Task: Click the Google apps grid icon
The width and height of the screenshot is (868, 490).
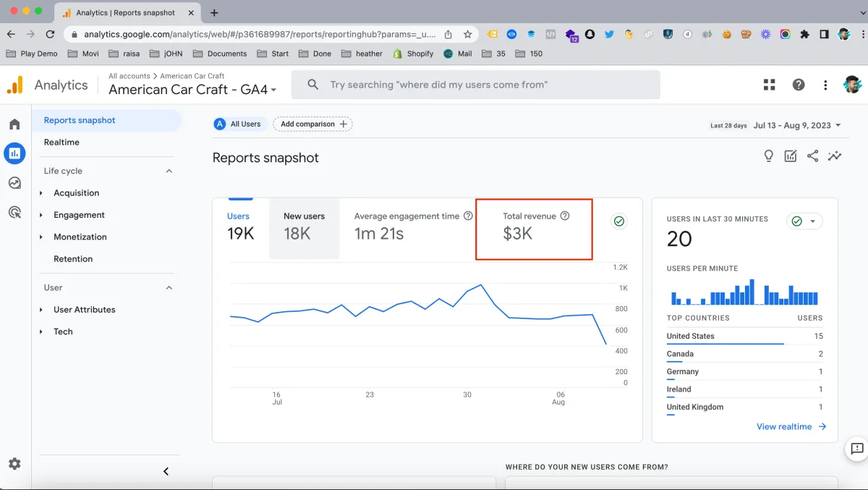Action: click(769, 85)
